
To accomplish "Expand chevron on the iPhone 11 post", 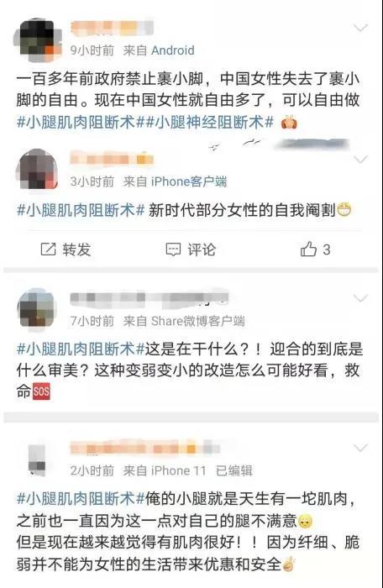I will tap(360, 448).
